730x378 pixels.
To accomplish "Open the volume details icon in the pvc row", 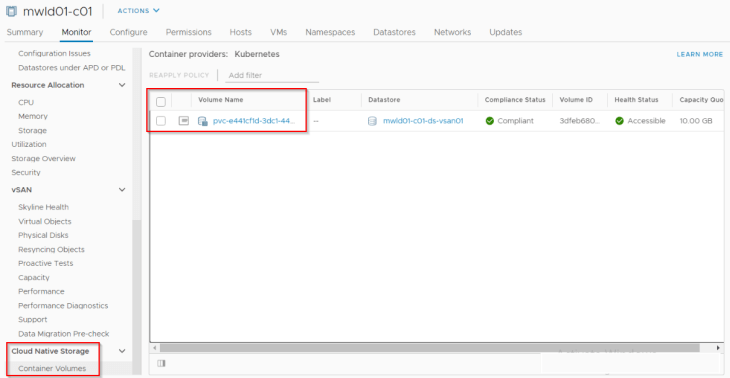I will pos(184,121).
